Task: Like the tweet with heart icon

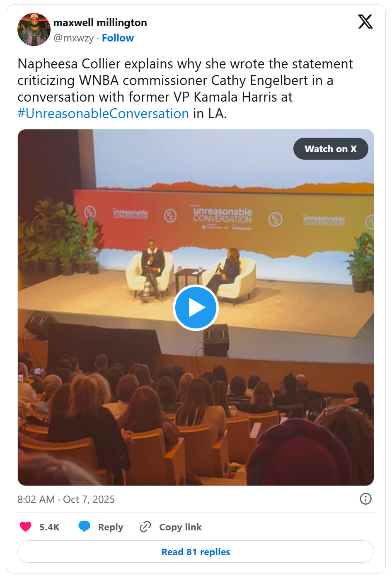Action: [26, 527]
